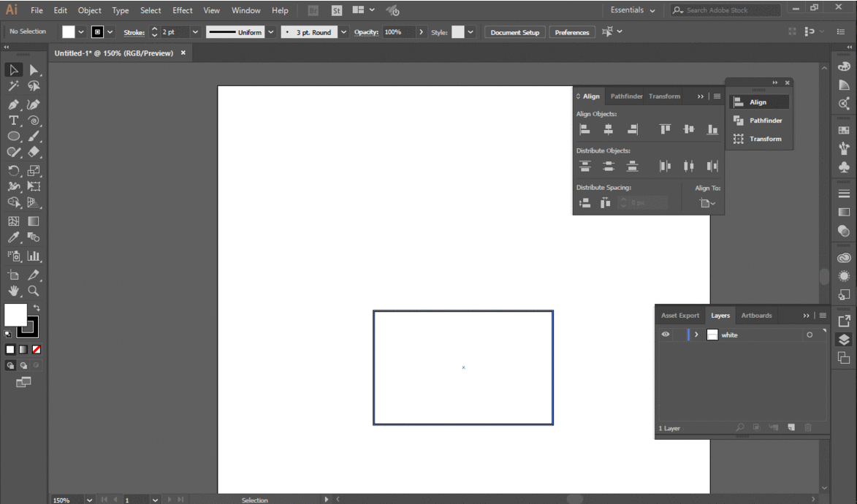This screenshot has height=504, width=857.
Task: Open the Uniform variable width profile dropdown
Action: [x=270, y=32]
